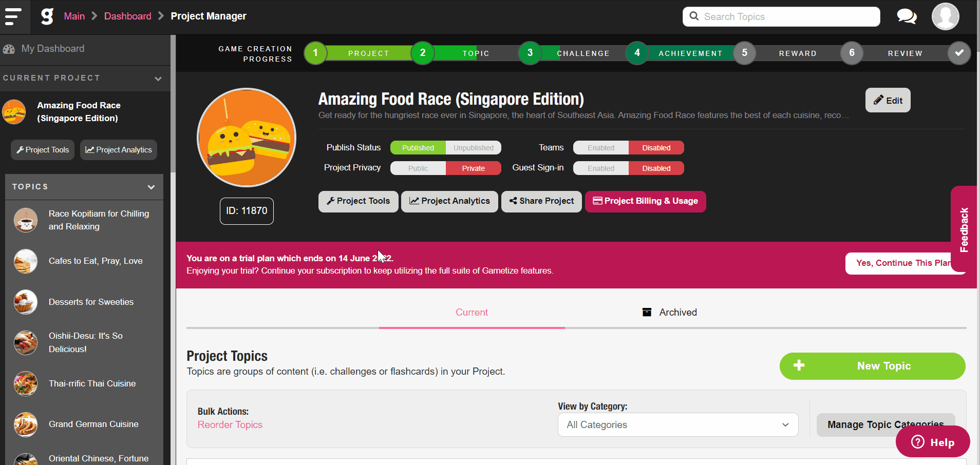Open the hamburger navigation menu
The height and width of the screenshot is (465, 980).
13,16
